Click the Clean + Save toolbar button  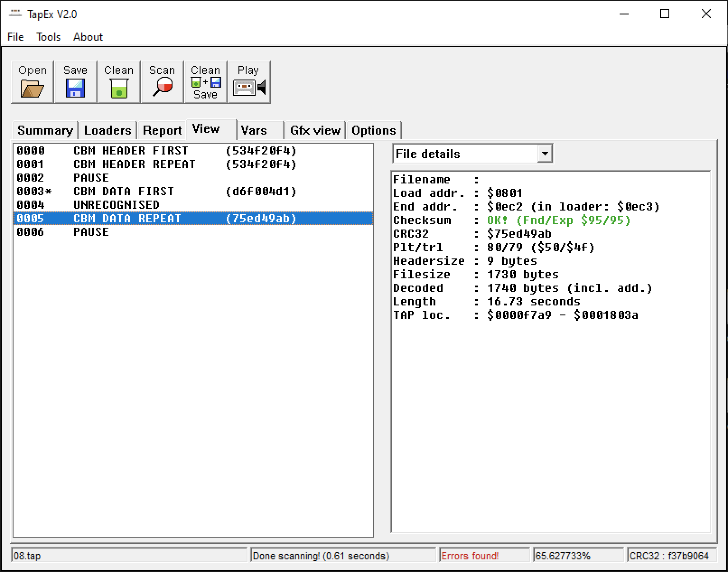(x=205, y=82)
